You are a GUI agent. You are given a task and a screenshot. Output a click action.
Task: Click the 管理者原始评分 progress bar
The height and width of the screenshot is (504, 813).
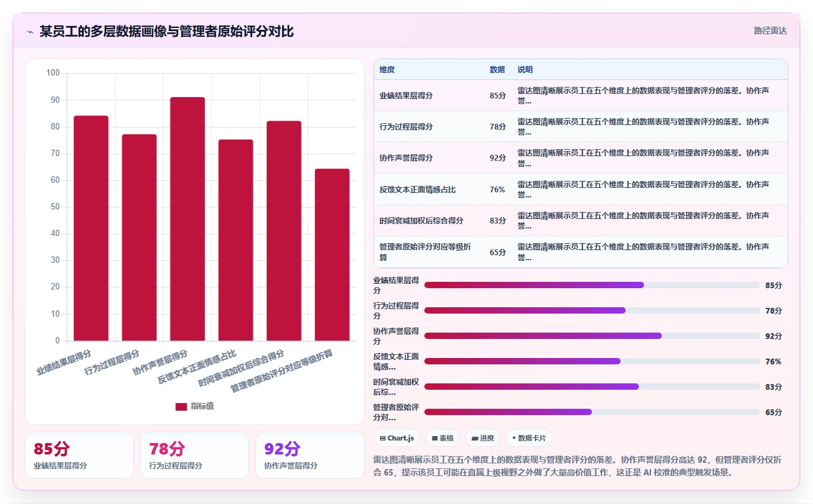592,412
